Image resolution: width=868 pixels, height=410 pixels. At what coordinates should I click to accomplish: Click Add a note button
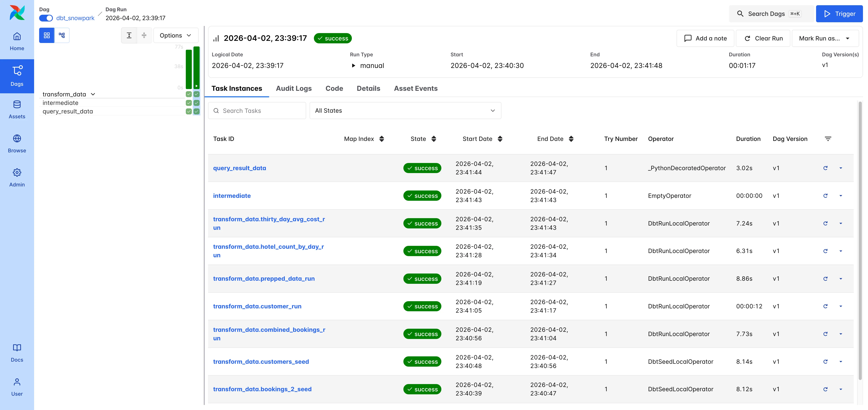pos(705,38)
